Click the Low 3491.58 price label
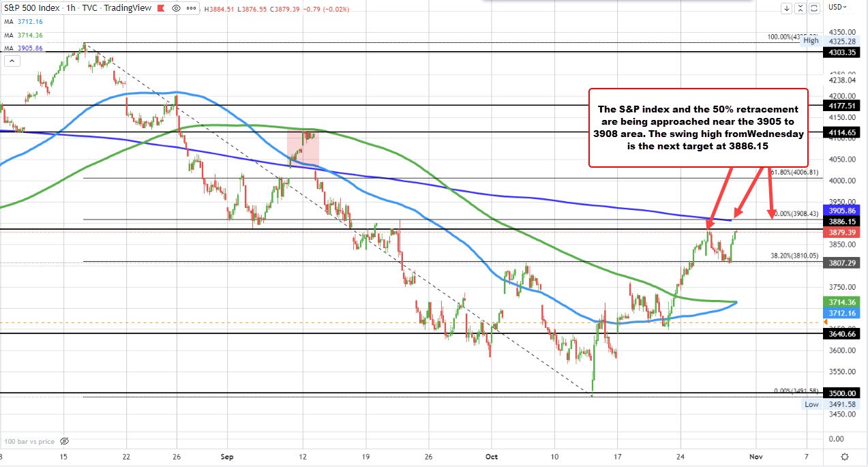Screen dimensions: 868x467 (x=830, y=404)
